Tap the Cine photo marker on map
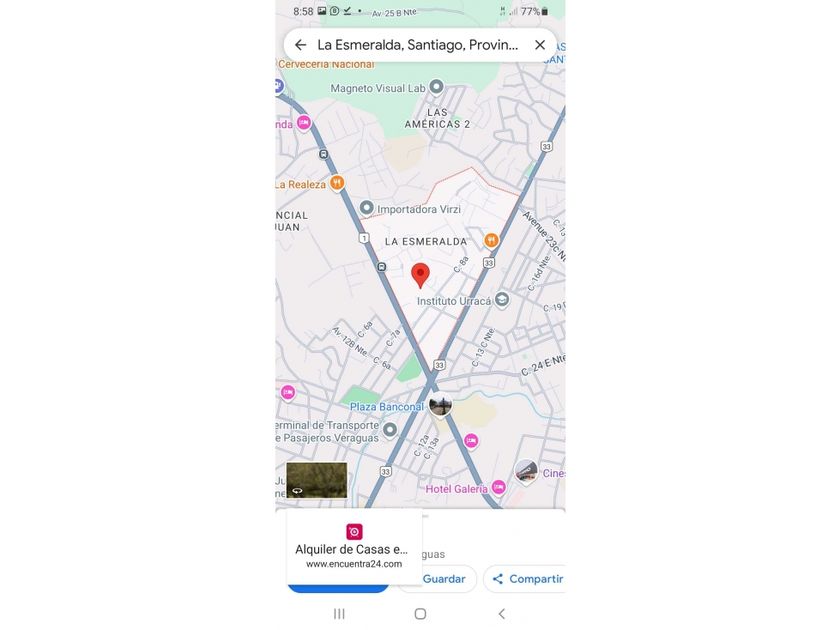The image size is (840, 630). (x=526, y=472)
